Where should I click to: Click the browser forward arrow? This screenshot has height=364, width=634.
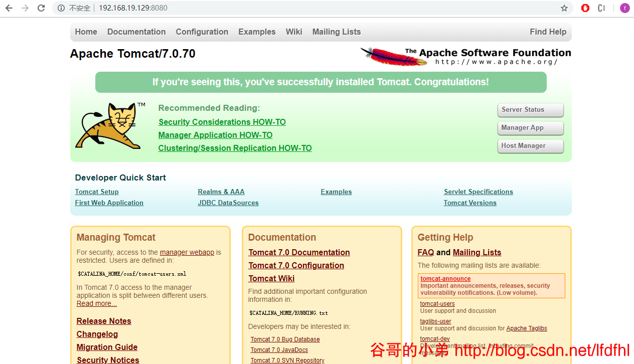25,8
